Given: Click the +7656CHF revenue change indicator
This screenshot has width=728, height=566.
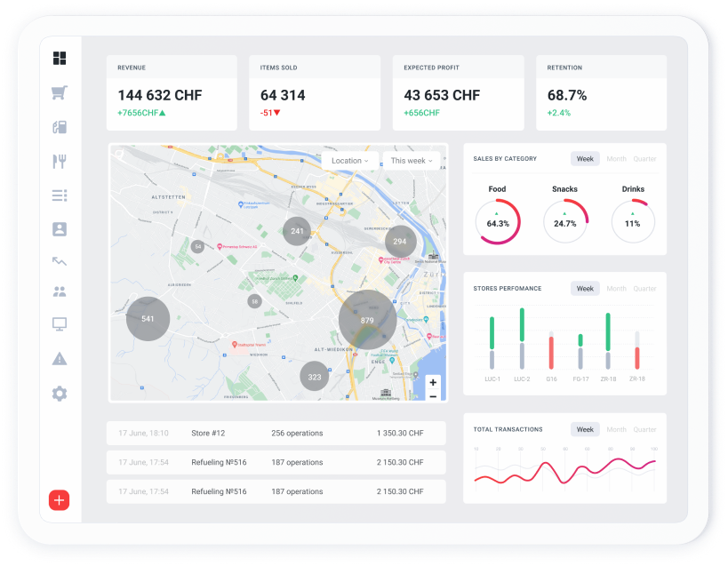Looking at the screenshot, I should (141, 113).
